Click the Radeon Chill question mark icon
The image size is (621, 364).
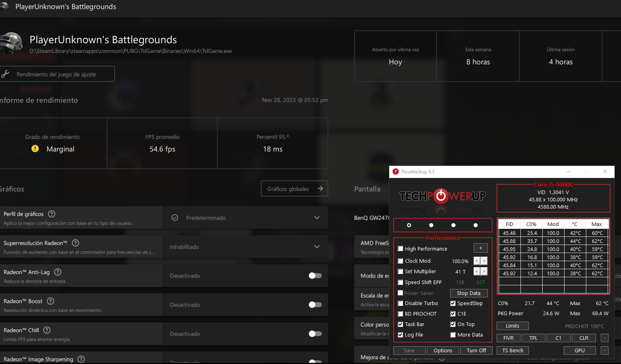47,330
